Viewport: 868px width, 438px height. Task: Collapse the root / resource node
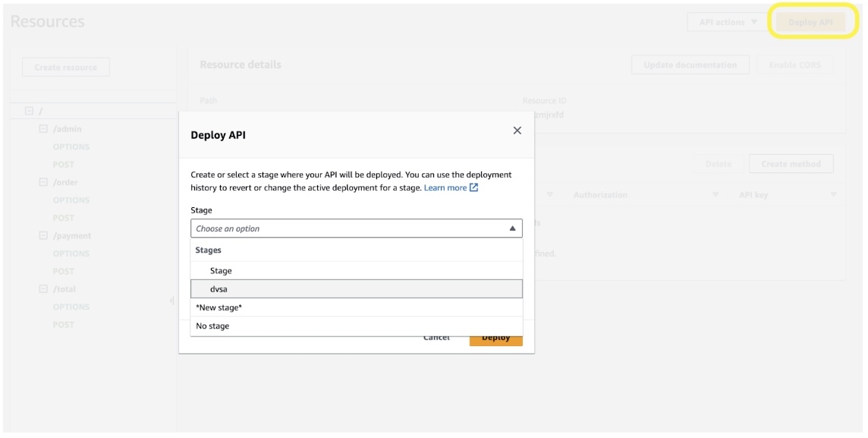(x=29, y=111)
